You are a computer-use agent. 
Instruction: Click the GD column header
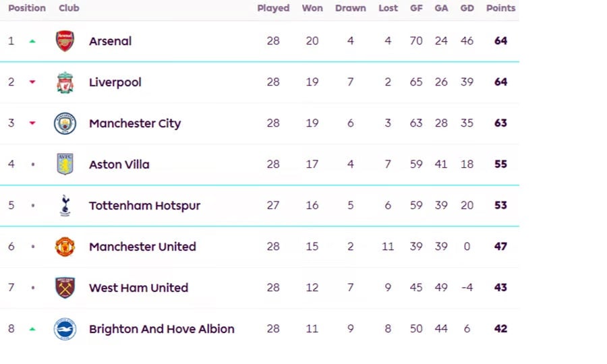(x=467, y=8)
